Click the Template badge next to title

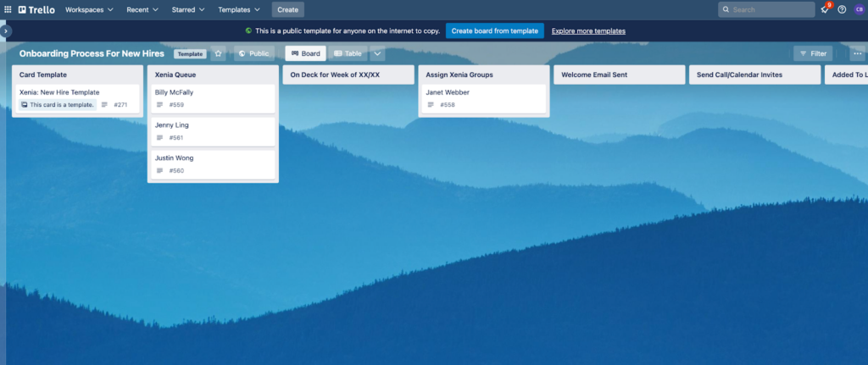[x=191, y=54]
